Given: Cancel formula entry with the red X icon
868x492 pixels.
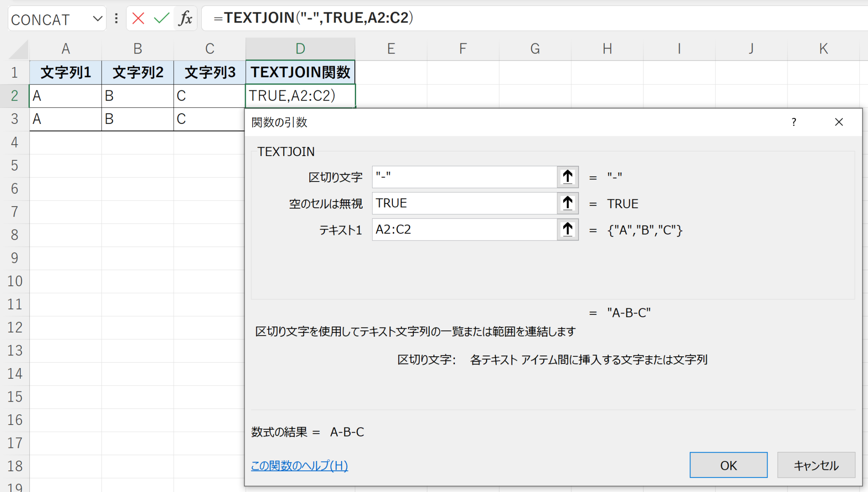Looking at the screenshot, I should click(x=138, y=18).
